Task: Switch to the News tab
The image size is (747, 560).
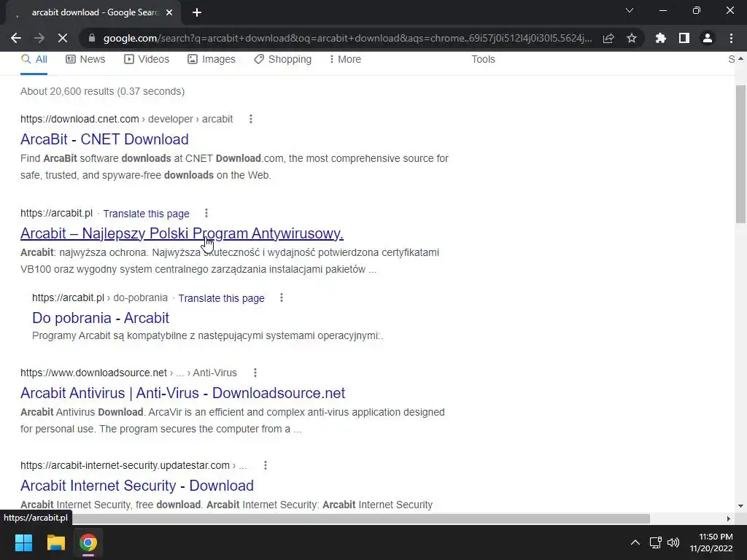Action: tap(85, 60)
